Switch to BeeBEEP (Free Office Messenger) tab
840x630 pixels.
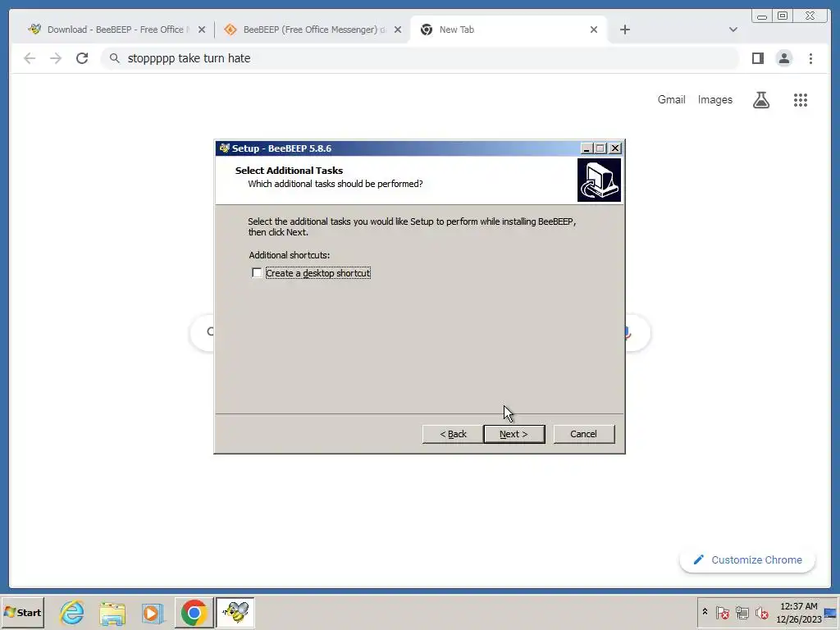click(311, 30)
